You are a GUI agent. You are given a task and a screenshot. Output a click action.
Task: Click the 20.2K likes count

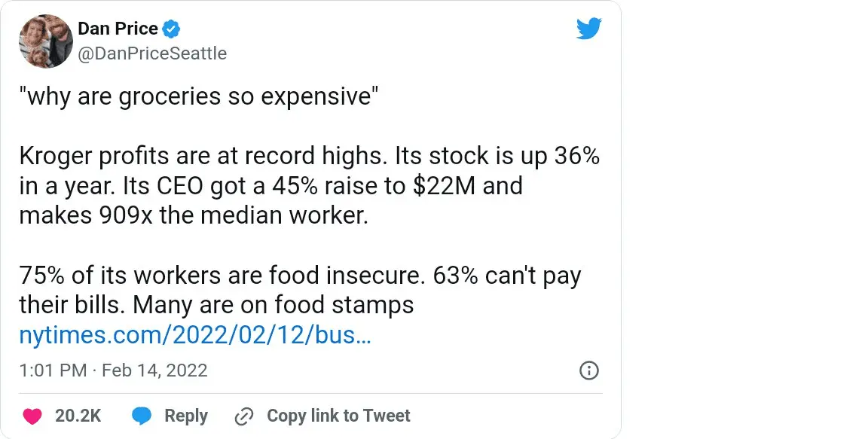pyautogui.click(x=78, y=416)
